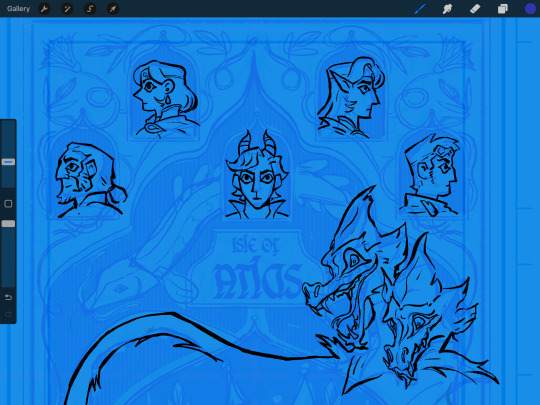Tap the man with goggles portrait

(x=430, y=176)
